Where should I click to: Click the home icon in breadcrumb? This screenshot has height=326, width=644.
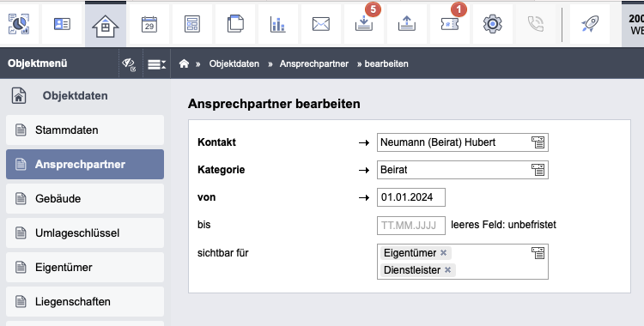point(184,63)
